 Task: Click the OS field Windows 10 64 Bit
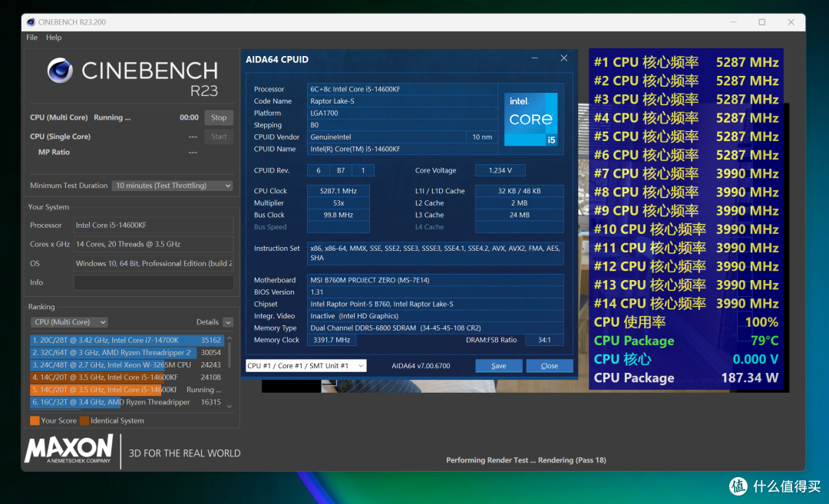coord(154,263)
